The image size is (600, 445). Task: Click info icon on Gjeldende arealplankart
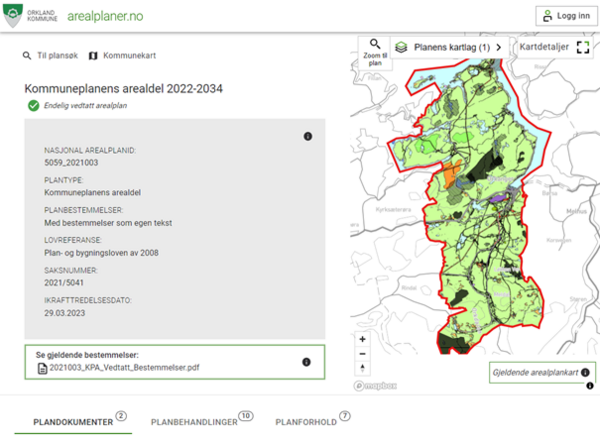click(586, 385)
